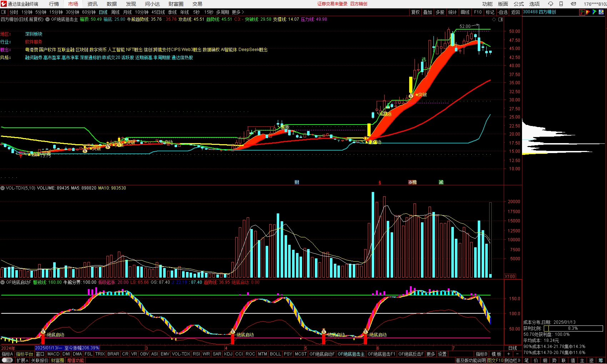Screen dimensions: 607x364
Task: Toggle the side panel layout icon
Action: tap(501, 19)
